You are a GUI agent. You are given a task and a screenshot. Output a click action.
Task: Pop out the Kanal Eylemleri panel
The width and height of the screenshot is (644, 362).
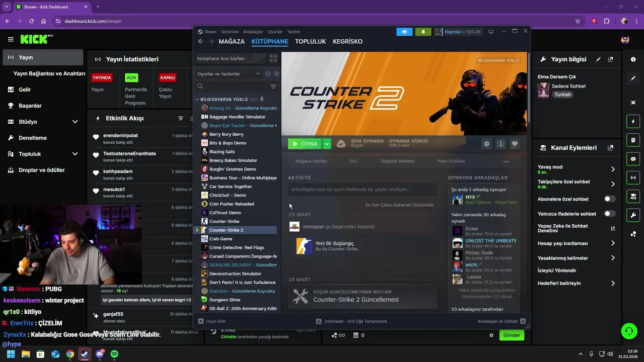tap(610, 148)
